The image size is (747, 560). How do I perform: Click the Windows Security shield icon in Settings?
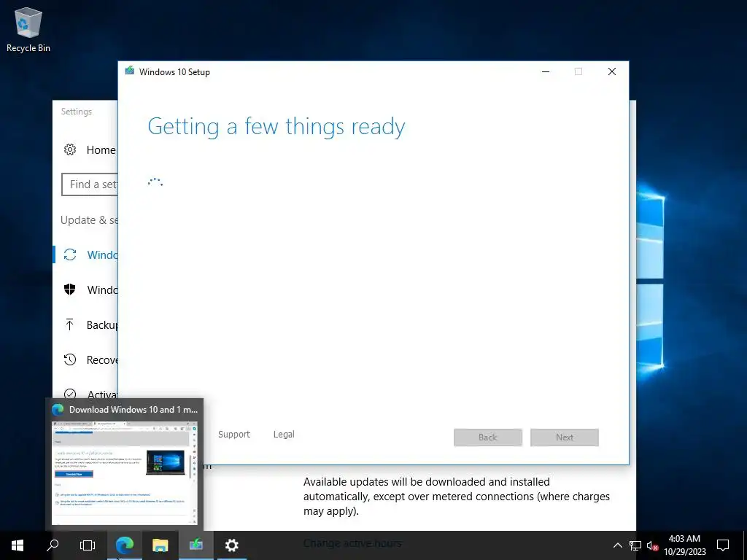coord(70,289)
